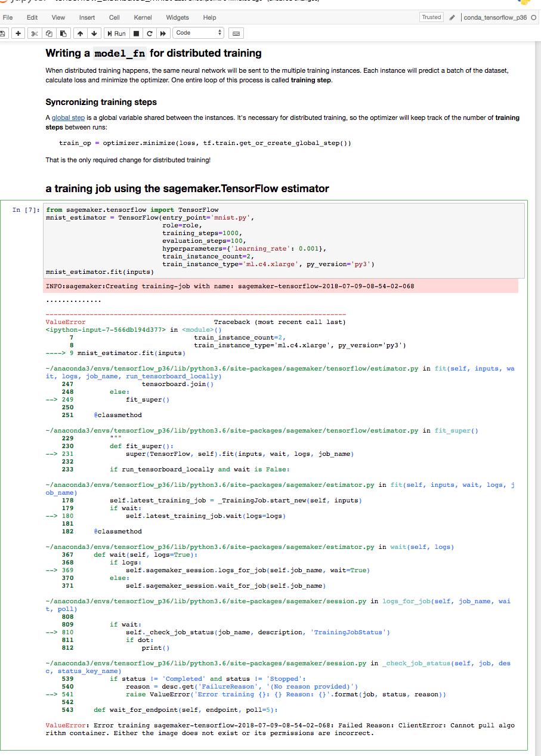Image resolution: width=541 pixels, height=756 pixels.
Task: Open the Widgets menu
Action: click(x=177, y=18)
